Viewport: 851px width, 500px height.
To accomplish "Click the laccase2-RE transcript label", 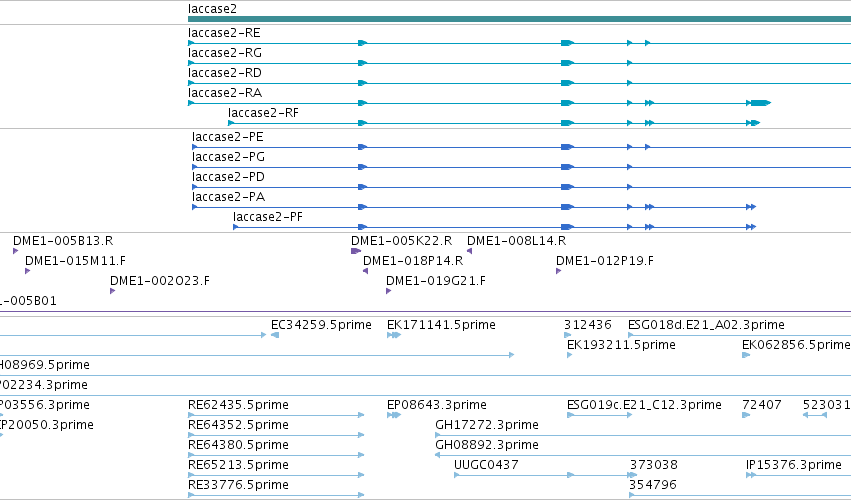I will (224, 33).
